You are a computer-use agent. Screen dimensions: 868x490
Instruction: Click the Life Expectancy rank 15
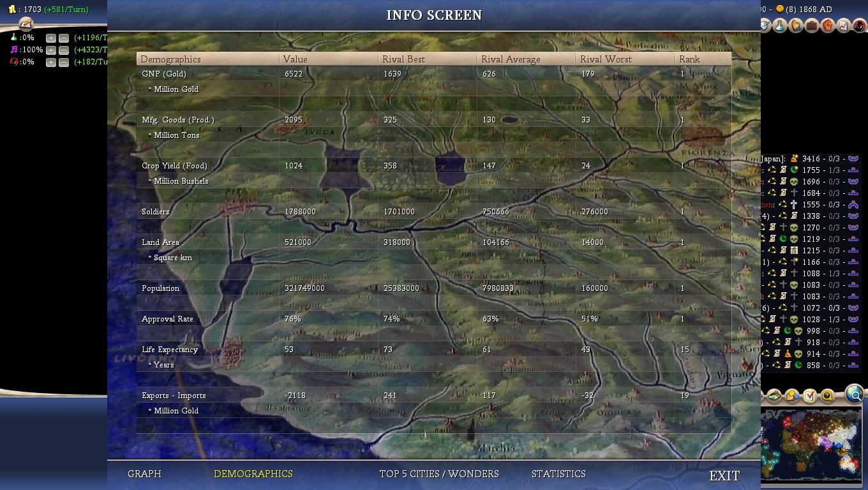click(684, 350)
